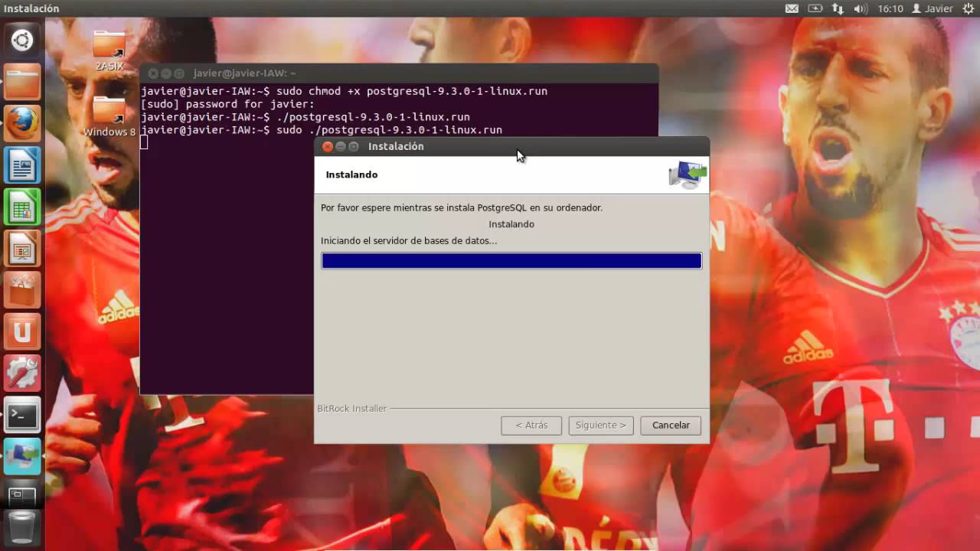Close the Instalación installer window

pyautogui.click(x=328, y=147)
